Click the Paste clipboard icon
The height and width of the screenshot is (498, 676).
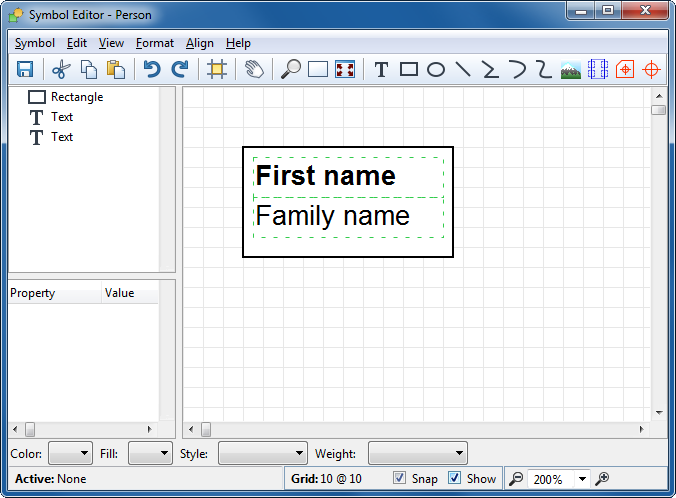116,69
